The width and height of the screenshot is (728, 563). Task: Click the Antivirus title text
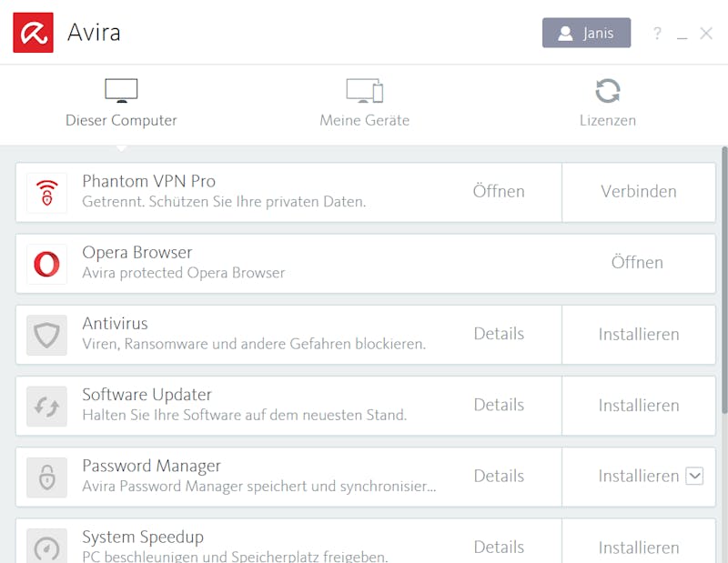point(115,324)
